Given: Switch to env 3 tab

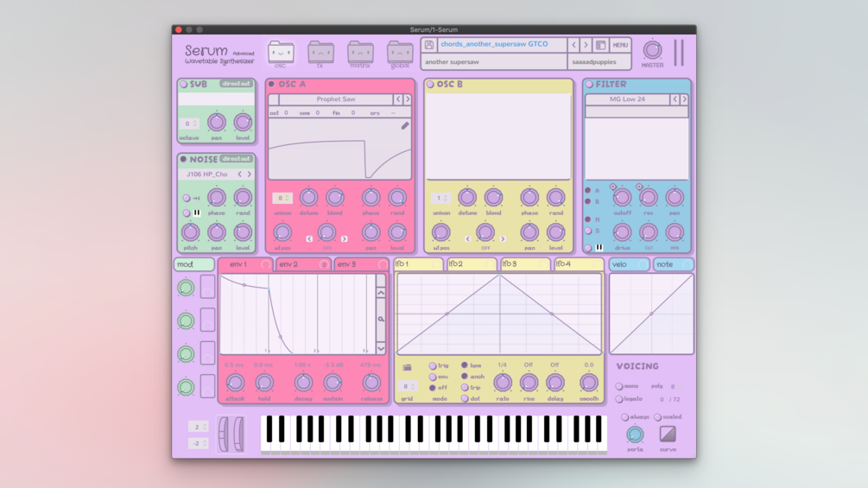Looking at the screenshot, I should click(x=362, y=264).
